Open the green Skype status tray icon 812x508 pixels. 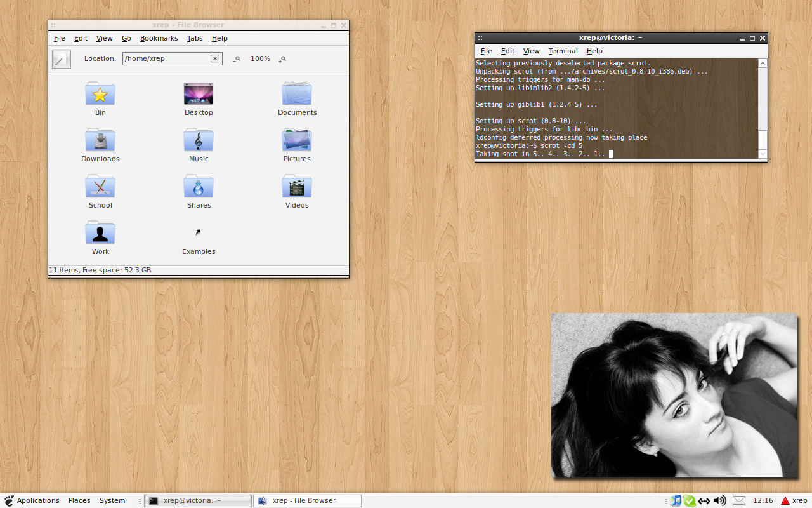[x=690, y=500]
